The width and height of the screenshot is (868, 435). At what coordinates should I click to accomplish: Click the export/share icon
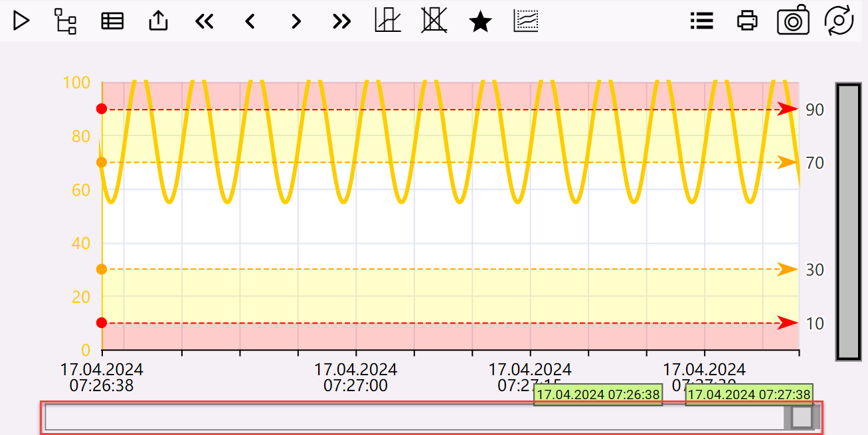coord(158,21)
